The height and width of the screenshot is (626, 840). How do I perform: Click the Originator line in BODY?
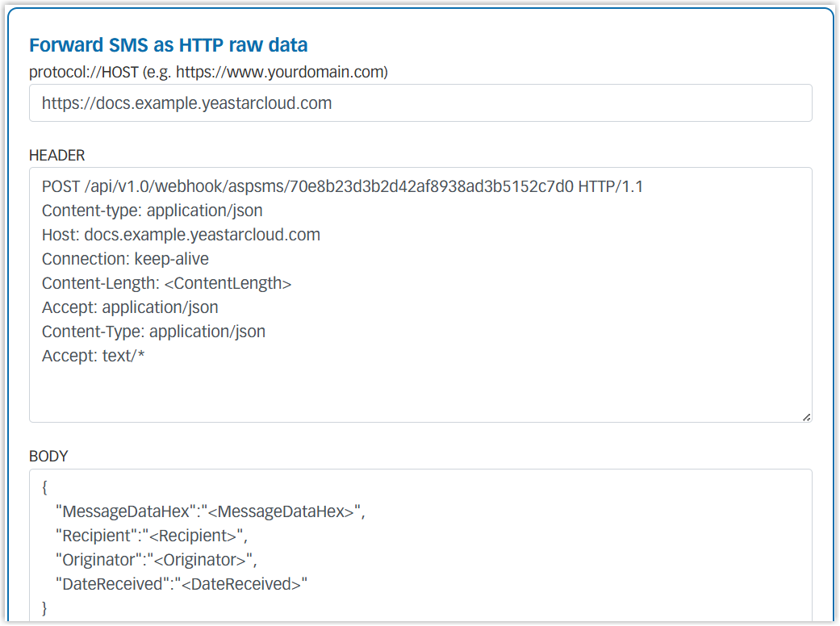pos(155,560)
